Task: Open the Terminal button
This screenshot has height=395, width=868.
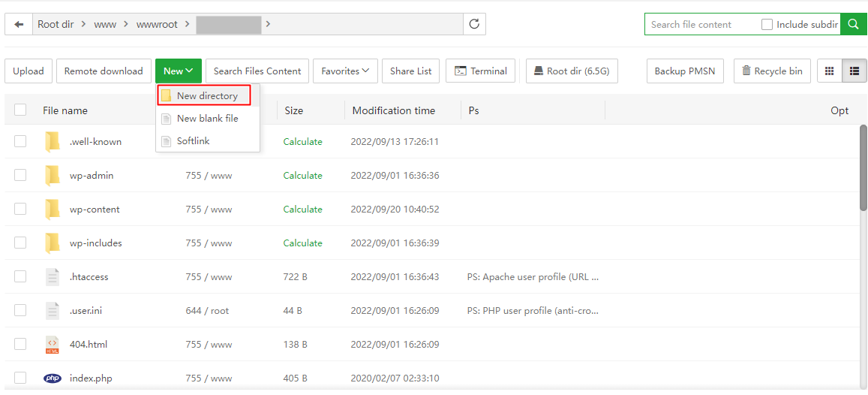Action: (x=481, y=71)
